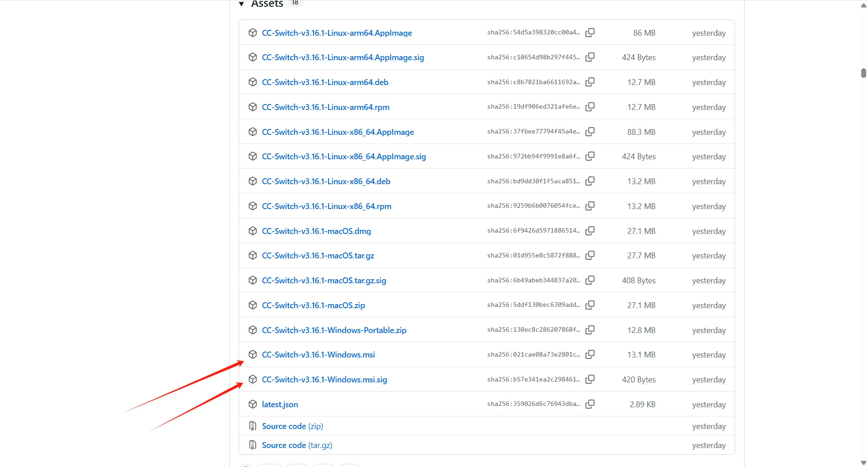Image resolution: width=868 pixels, height=467 pixels.
Task: Click package icon beside macOS.dmg
Action: point(253,231)
